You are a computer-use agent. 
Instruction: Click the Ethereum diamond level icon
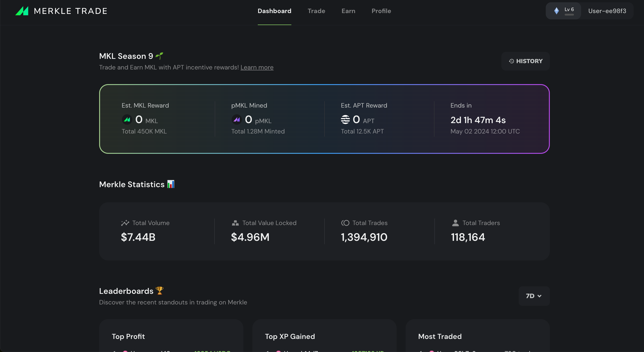pyautogui.click(x=556, y=11)
